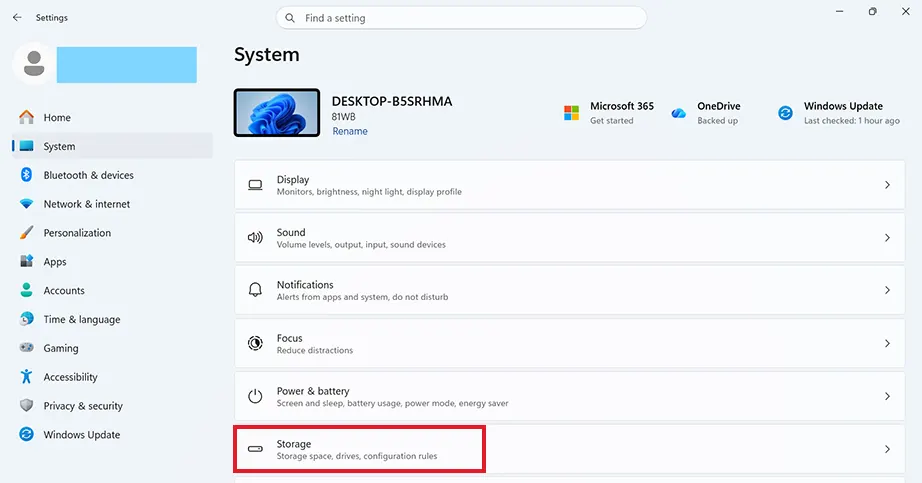Click the Rename link

[x=350, y=131]
